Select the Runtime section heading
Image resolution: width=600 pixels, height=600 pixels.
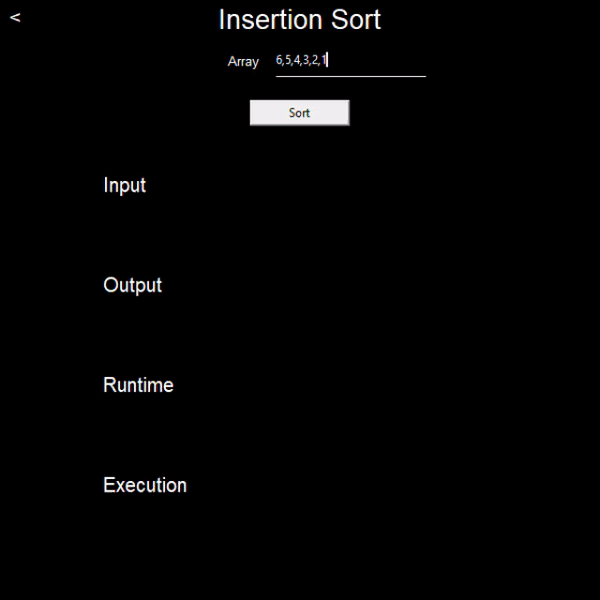pyautogui.click(x=138, y=385)
